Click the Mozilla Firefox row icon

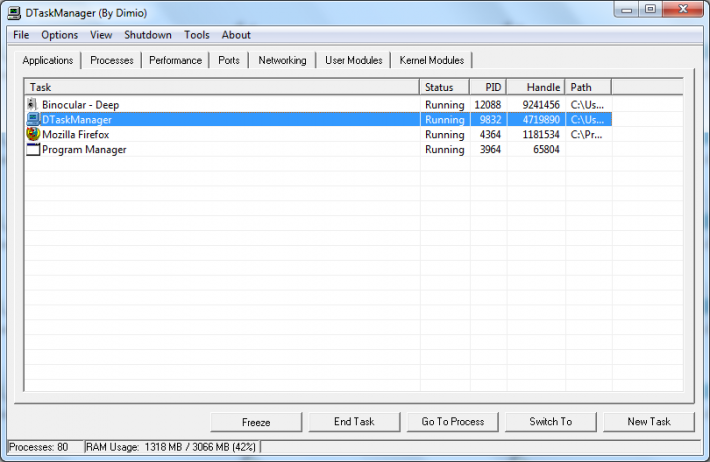(x=33, y=134)
